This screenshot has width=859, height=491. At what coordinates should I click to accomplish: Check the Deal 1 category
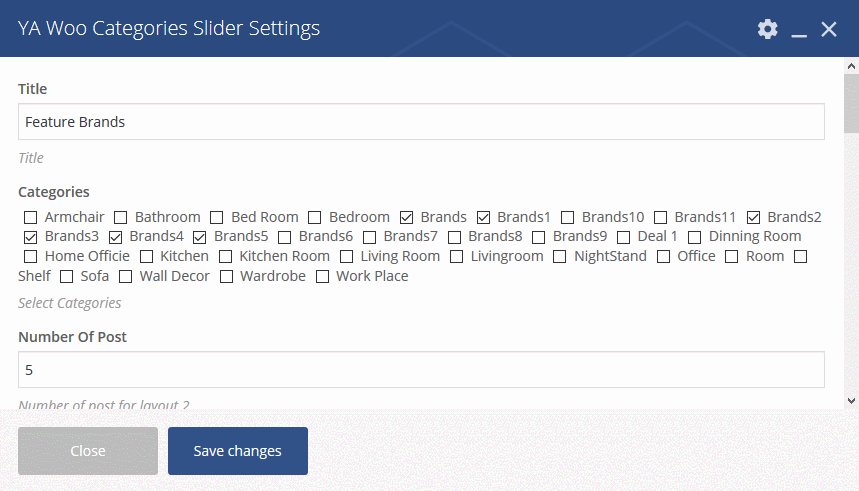click(x=623, y=237)
